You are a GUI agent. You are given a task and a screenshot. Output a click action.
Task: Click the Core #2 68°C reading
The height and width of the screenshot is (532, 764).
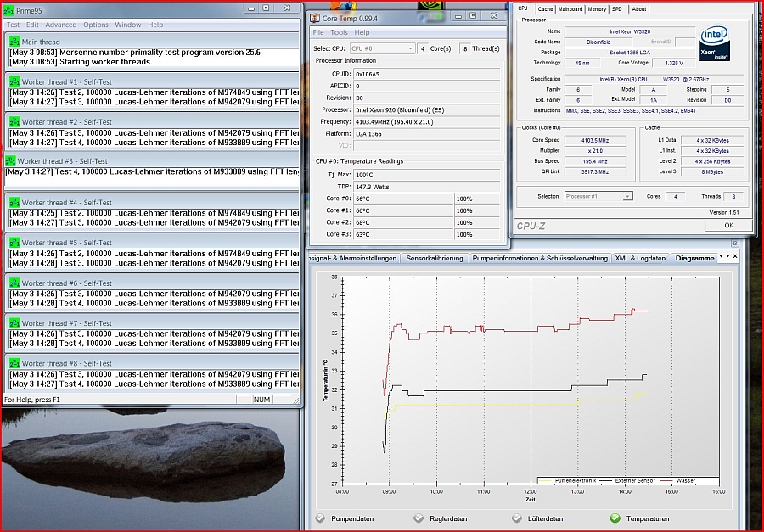[x=403, y=222]
